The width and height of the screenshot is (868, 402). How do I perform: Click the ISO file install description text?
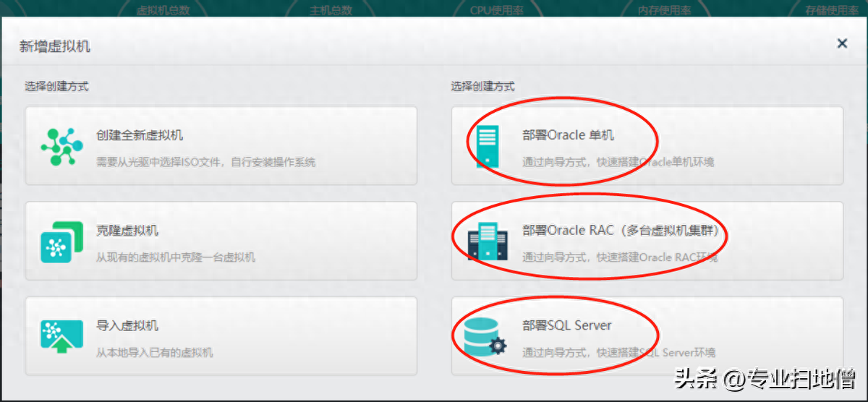click(205, 162)
